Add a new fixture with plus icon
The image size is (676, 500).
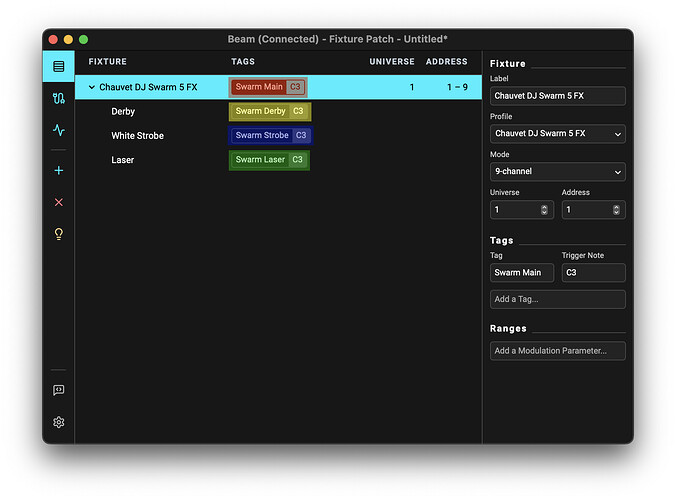[59, 171]
